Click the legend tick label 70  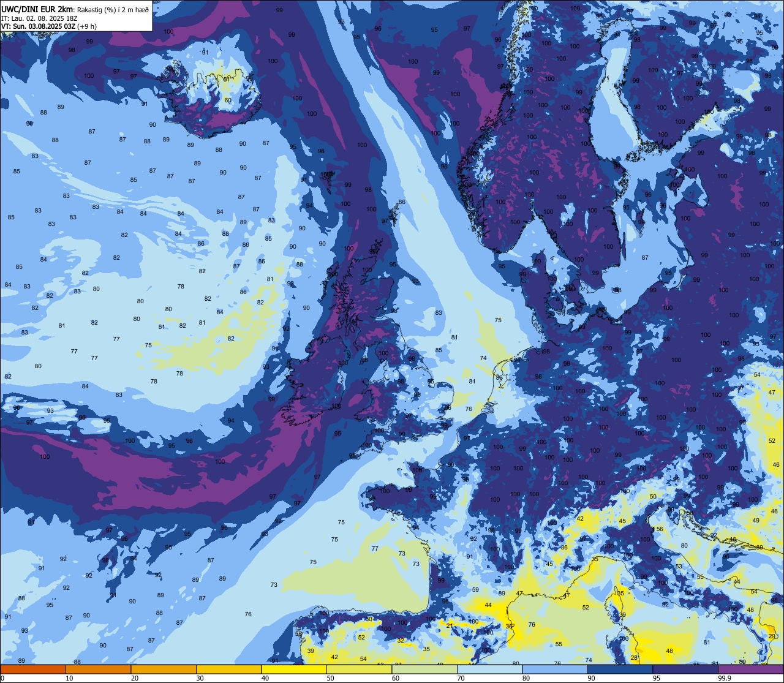pos(461,678)
